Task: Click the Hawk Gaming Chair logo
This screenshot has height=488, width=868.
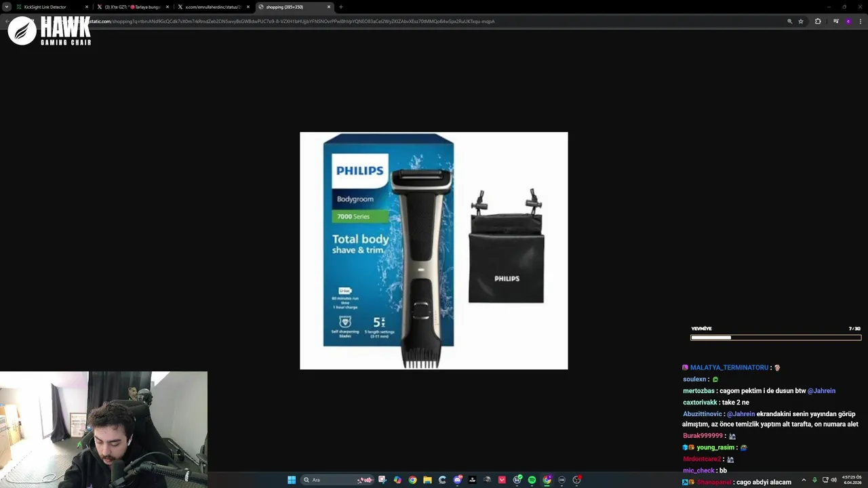Action: click(x=50, y=30)
